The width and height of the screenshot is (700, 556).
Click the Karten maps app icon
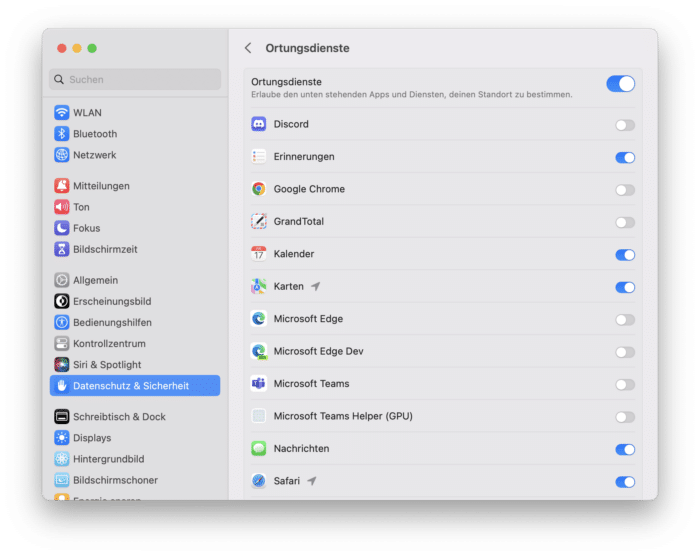pos(258,286)
